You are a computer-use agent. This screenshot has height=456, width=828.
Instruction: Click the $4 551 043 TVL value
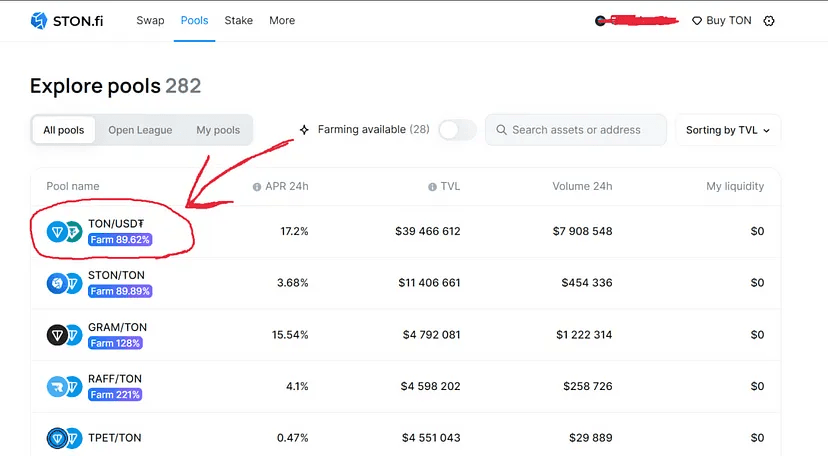(431, 438)
